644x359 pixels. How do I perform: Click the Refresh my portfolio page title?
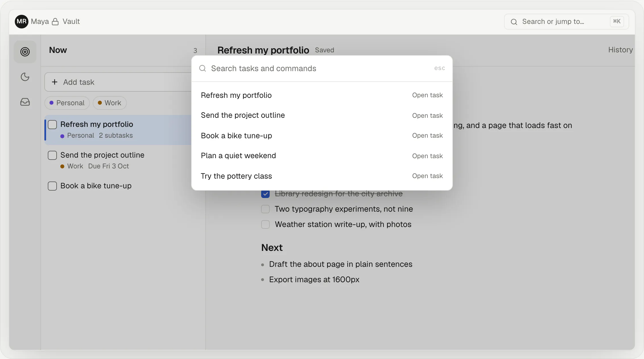click(x=263, y=50)
